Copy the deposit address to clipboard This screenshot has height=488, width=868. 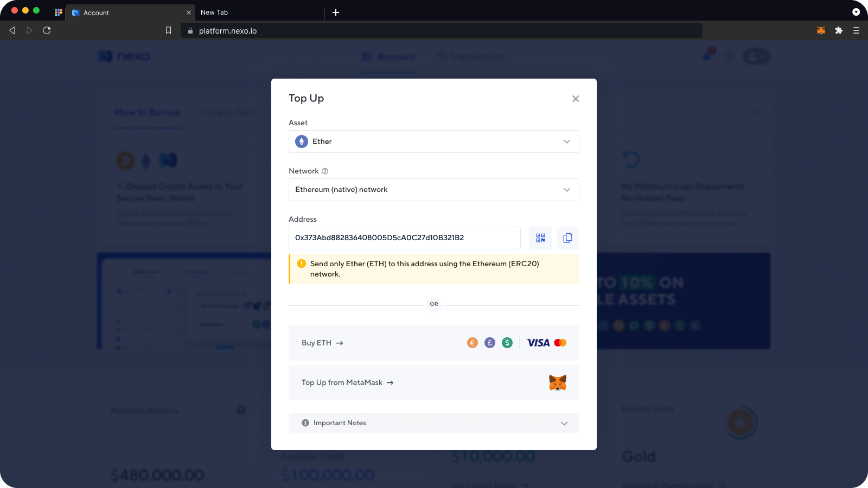point(568,238)
